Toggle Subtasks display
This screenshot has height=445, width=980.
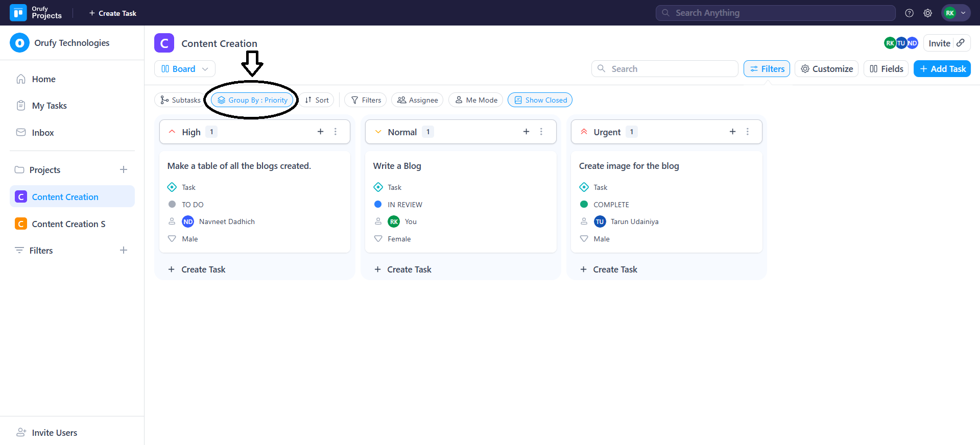(180, 100)
